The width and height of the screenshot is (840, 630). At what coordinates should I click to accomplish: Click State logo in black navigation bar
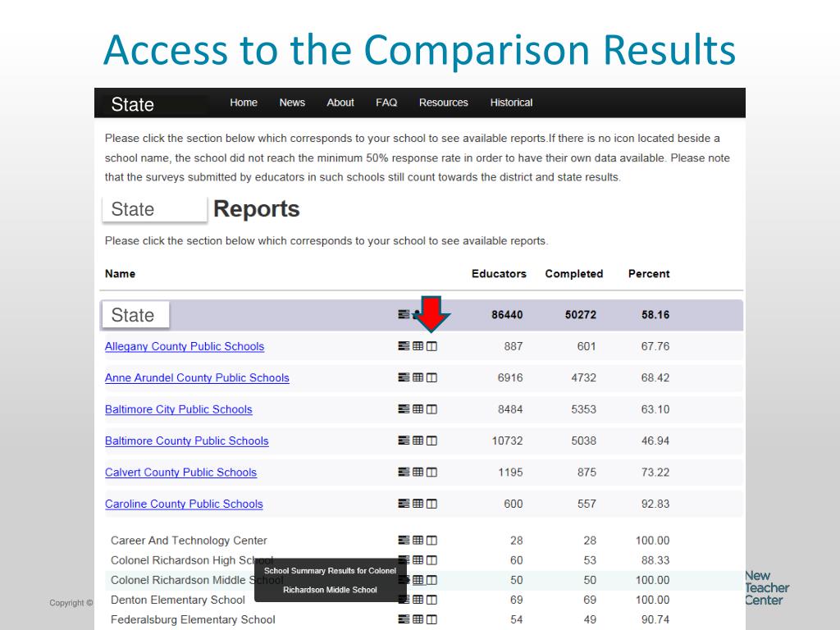132,104
